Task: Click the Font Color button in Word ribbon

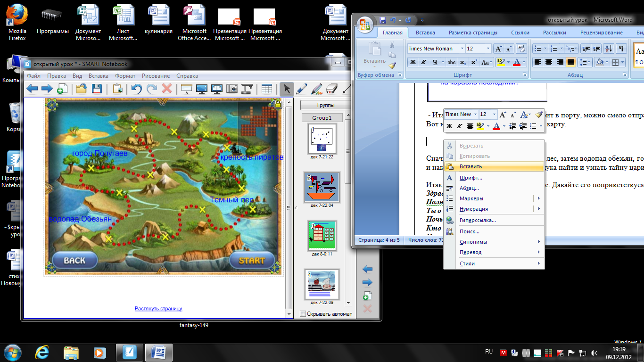Action: point(517,62)
